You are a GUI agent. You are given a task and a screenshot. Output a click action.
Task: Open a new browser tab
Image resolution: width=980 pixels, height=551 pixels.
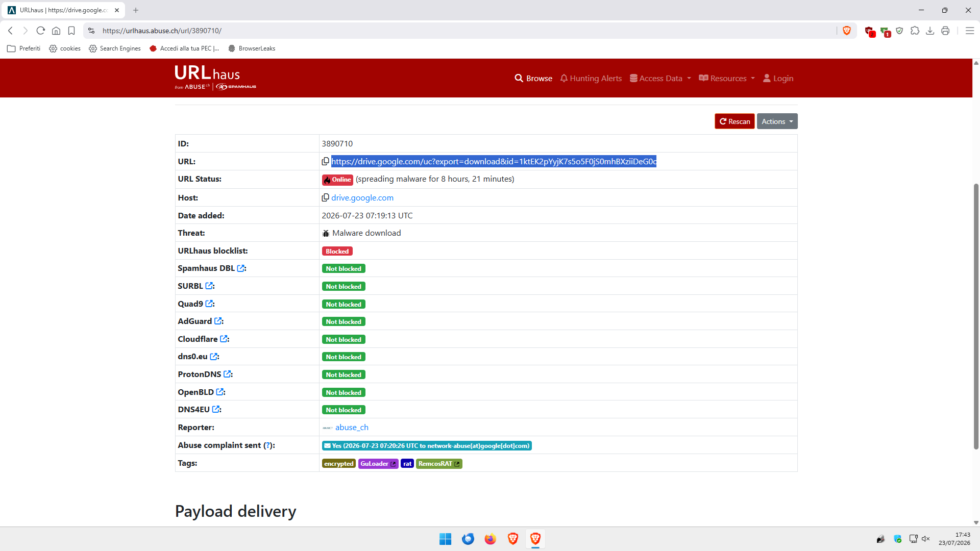pyautogui.click(x=136, y=10)
